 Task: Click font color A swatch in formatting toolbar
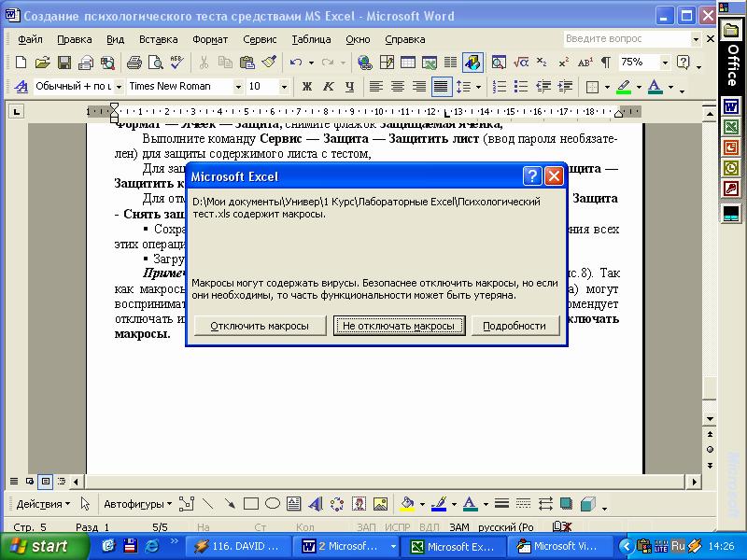point(655,87)
